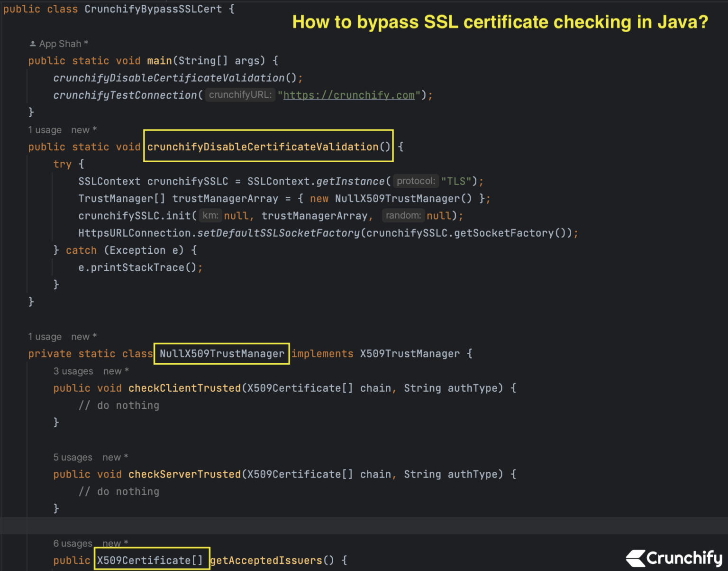Click the crunchifyURL parameter hint chip
Image resolution: width=728 pixels, height=571 pixels.
pos(240,94)
